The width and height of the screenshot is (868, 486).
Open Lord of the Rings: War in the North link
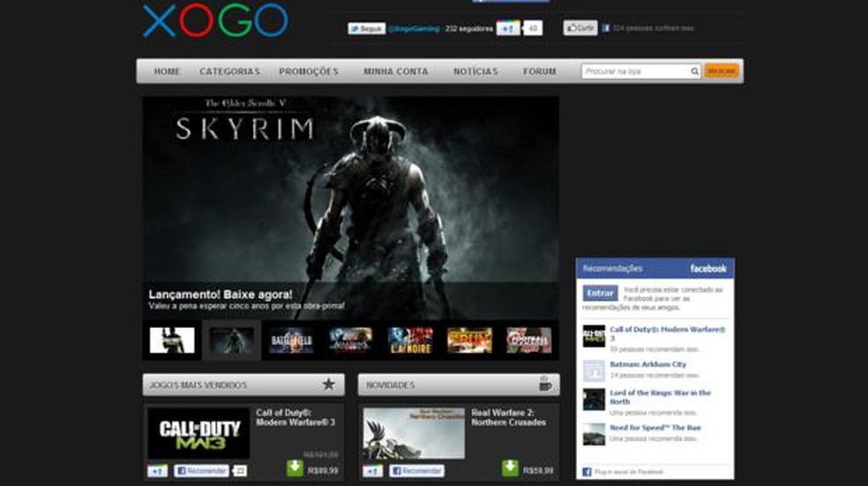[x=661, y=397]
